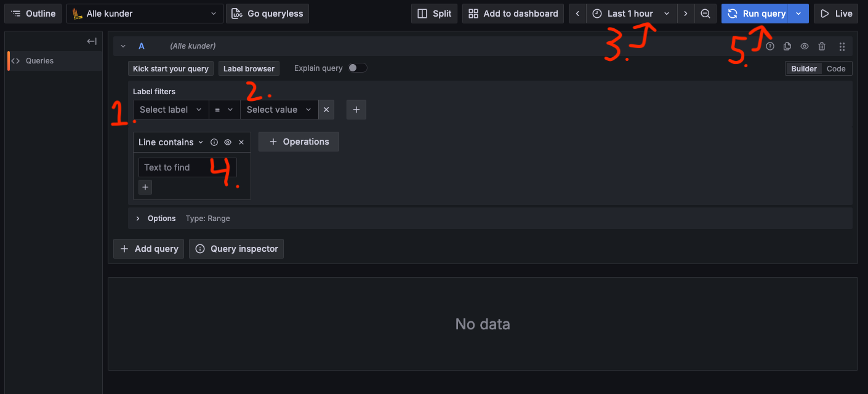Open the Last 1 hour time picker

tap(631, 14)
